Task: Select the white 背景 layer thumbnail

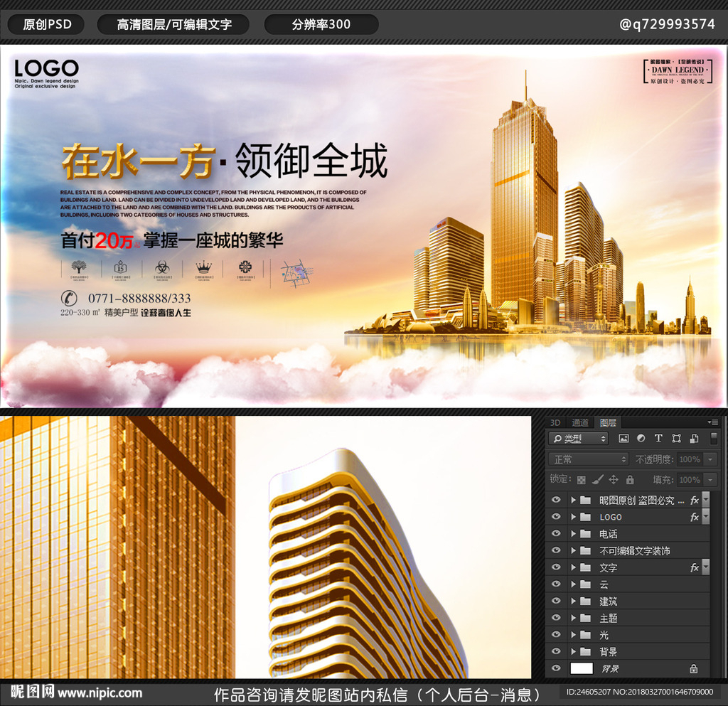Action: click(x=582, y=668)
